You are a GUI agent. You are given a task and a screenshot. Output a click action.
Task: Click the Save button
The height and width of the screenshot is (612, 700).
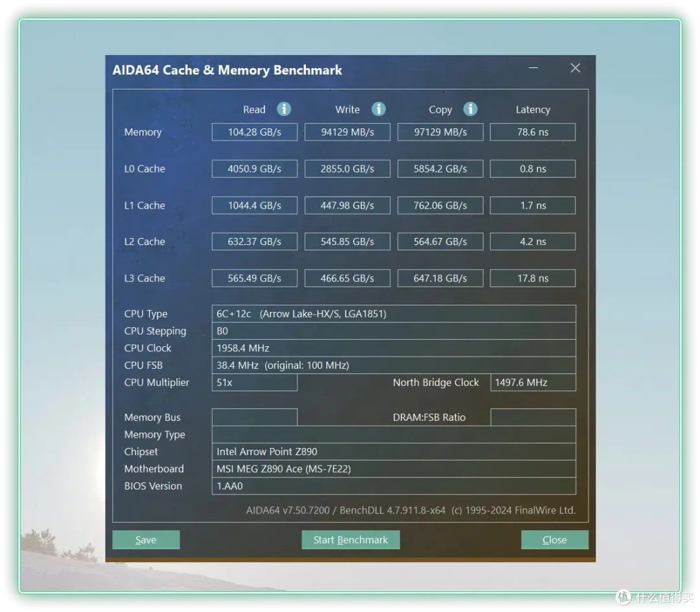point(146,539)
